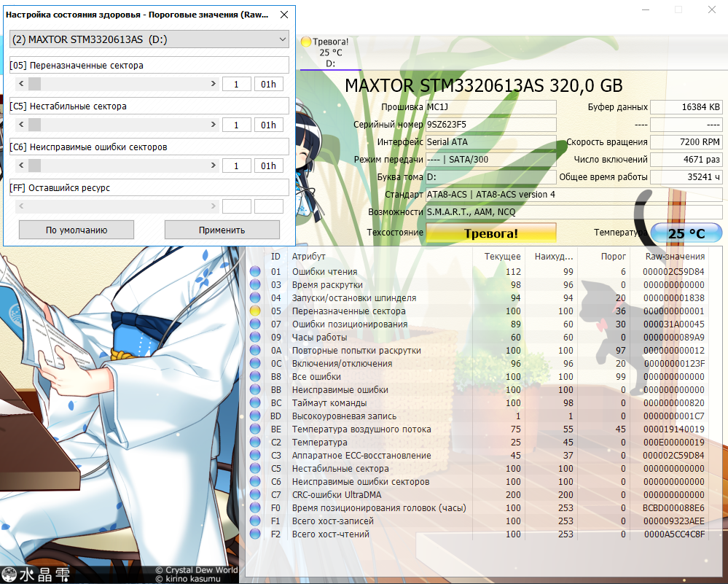Click the Режим передачи field SATA/300
This screenshot has width=728, height=584.
(x=491, y=160)
